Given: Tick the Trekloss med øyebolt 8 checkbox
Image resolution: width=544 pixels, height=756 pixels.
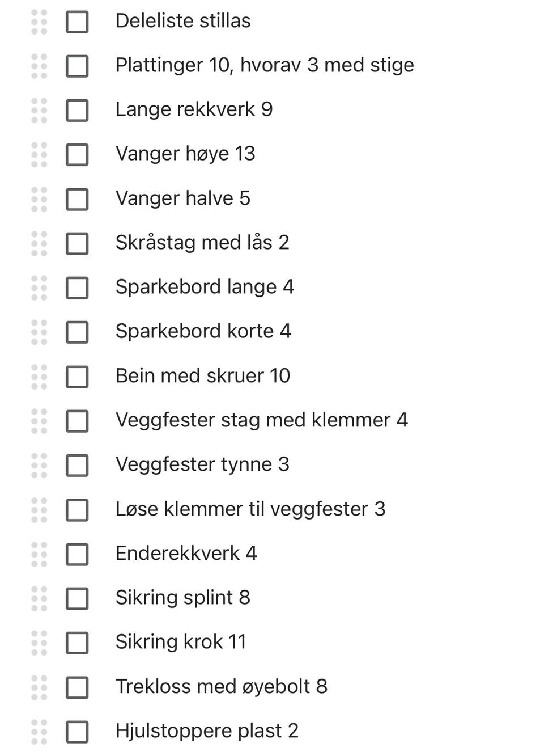Looking at the screenshot, I should [x=77, y=687].
